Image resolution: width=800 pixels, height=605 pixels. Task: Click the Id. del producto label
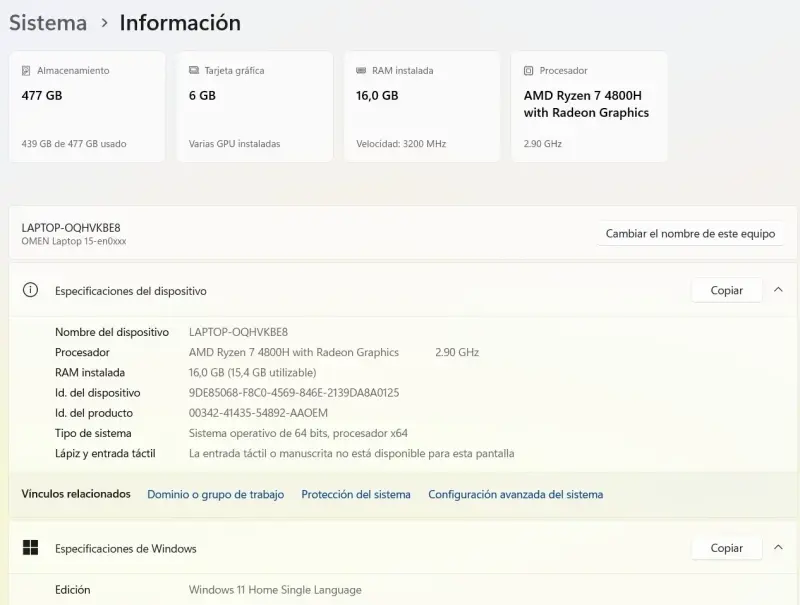pyautogui.click(x=94, y=413)
